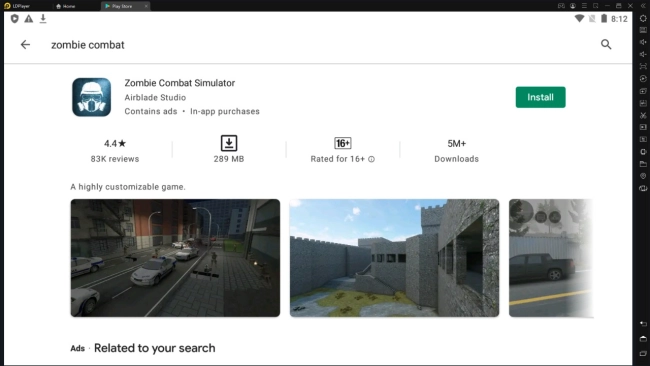Open the pickup truck screenshot thumbnail

click(551, 258)
